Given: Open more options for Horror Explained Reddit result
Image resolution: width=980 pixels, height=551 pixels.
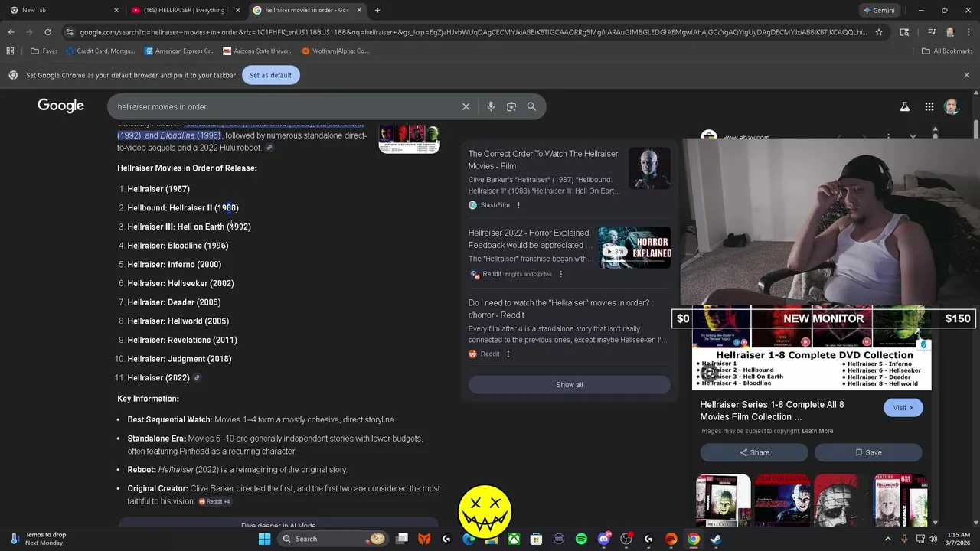Looking at the screenshot, I should point(560,274).
